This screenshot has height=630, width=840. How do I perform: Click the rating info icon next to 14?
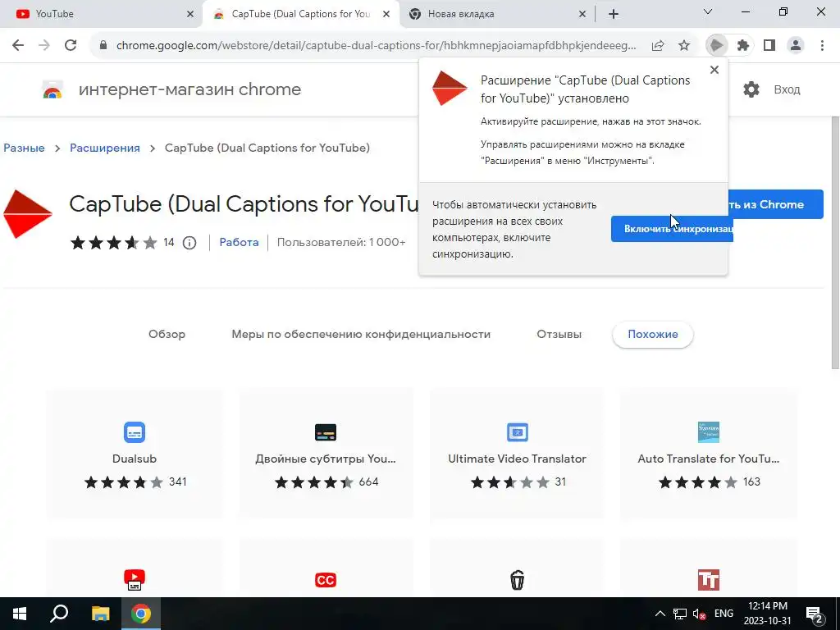189,243
